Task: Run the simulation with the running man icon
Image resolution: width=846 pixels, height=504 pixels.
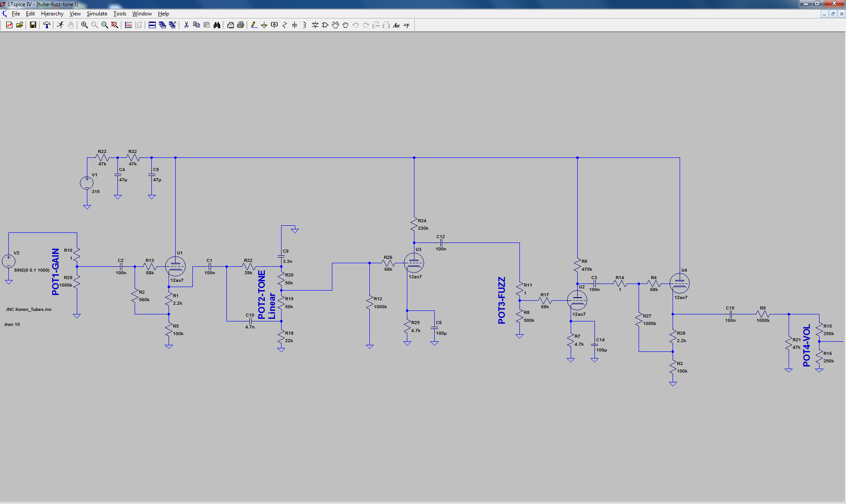Action: pos(60,25)
